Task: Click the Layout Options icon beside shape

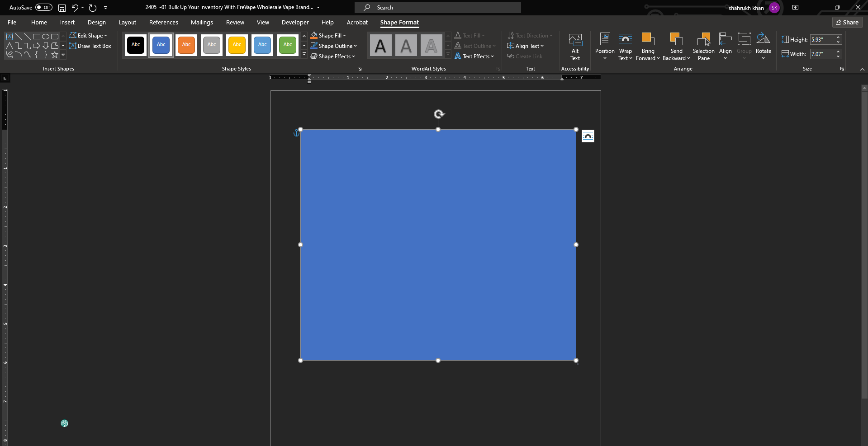Action: click(588, 136)
